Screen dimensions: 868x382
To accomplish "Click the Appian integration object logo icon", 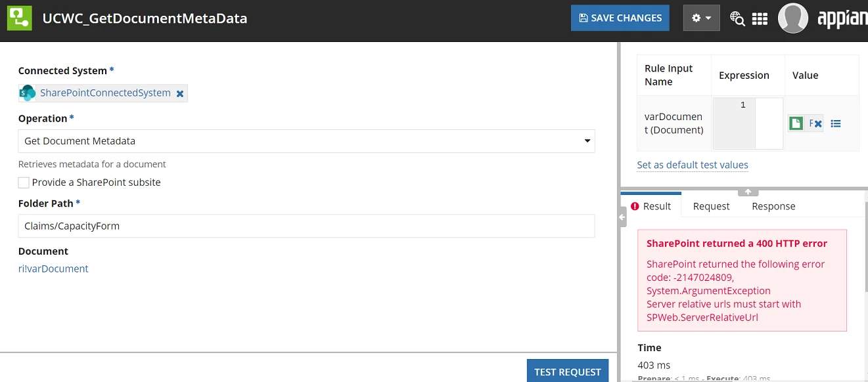I will point(19,18).
